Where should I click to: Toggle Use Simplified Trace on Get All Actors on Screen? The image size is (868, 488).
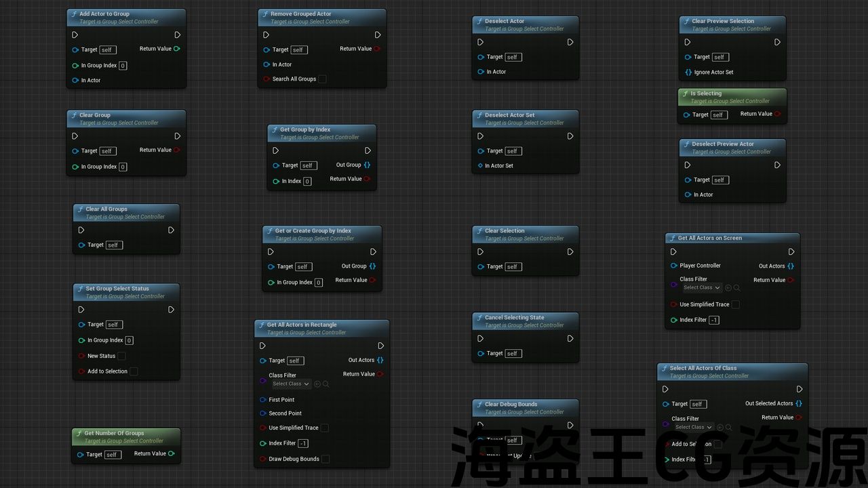(736, 305)
